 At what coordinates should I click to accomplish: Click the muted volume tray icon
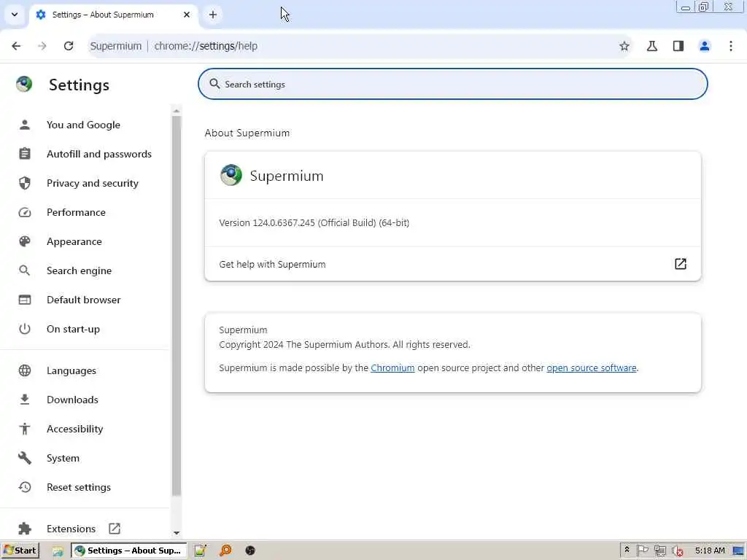click(x=677, y=551)
